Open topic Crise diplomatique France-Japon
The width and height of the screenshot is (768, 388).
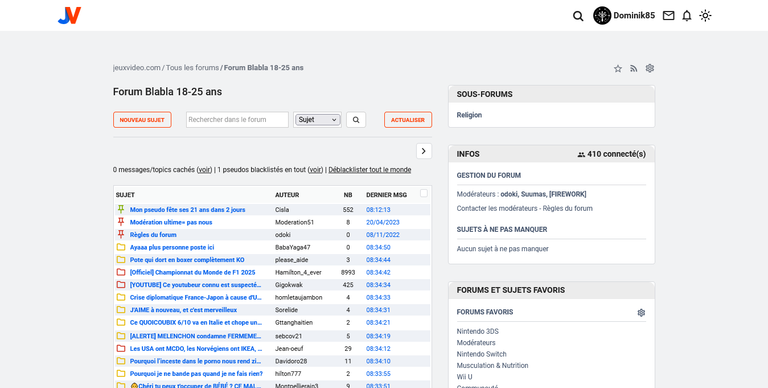coord(196,297)
